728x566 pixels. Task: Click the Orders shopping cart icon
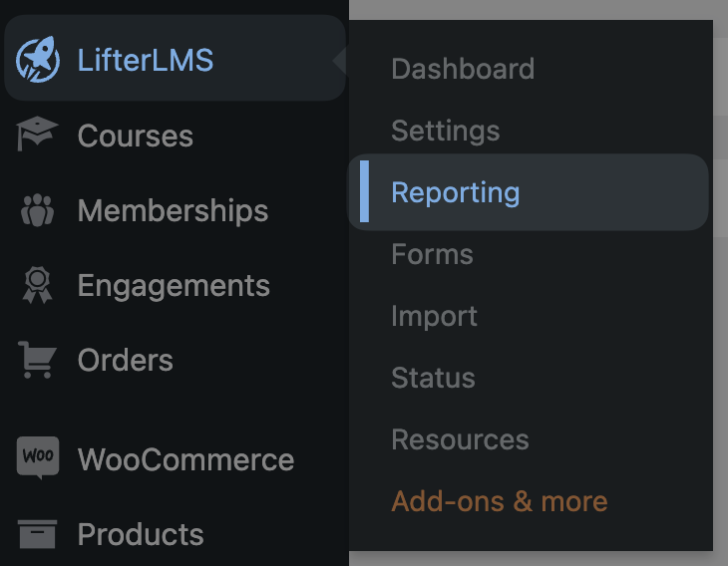(38, 360)
